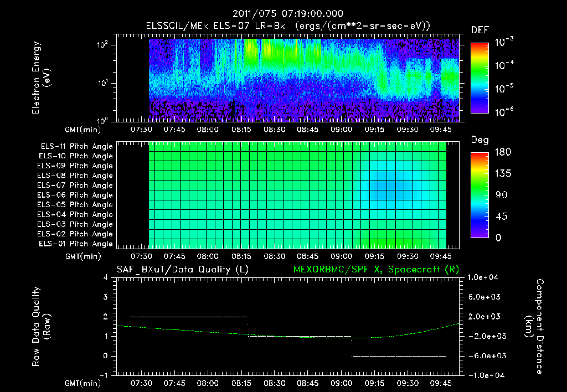This screenshot has width=567, height=392.
Task: Click the 08:30 tick under bottom plot
Action: (274, 383)
